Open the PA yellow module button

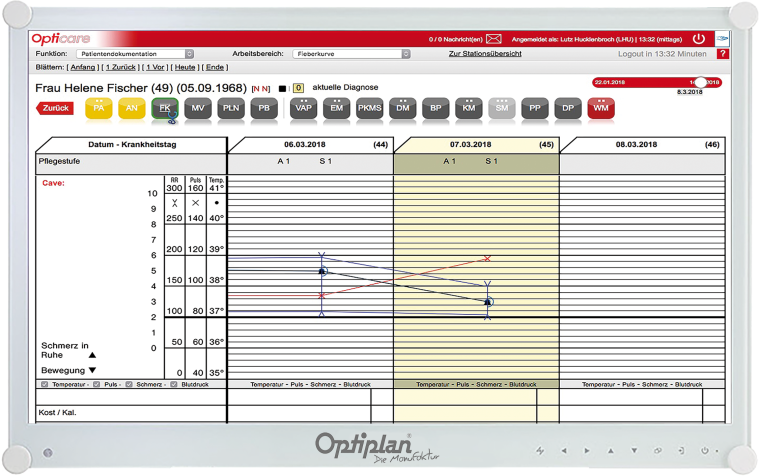[x=98, y=108]
